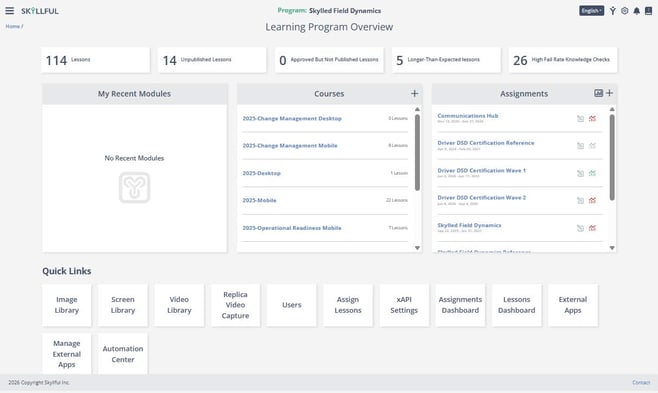Screen dimensions: 658x393
Task: Open the book help icon in header
Action: 648,11
